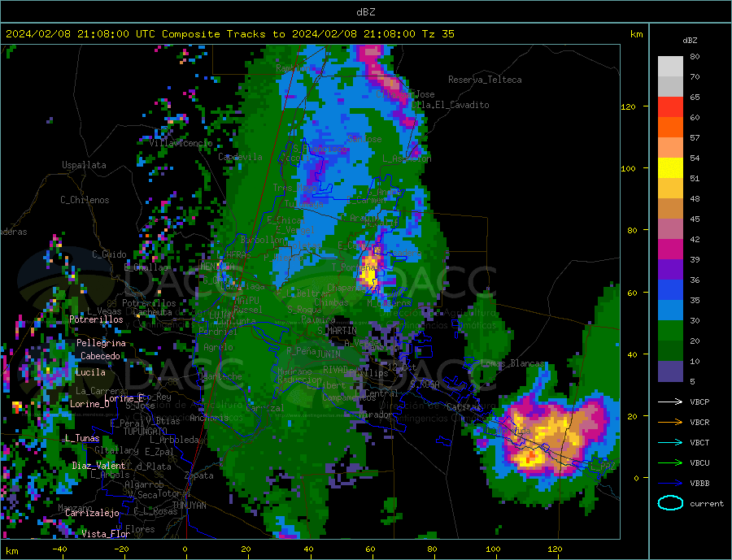Click the JUNIN map label
Viewport: 732px width, 560px height.
click(x=329, y=354)
